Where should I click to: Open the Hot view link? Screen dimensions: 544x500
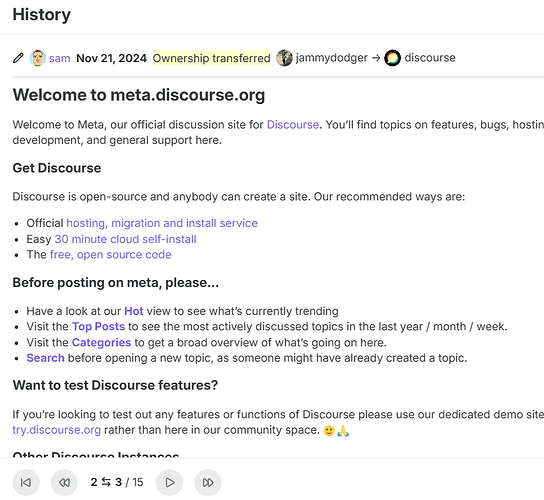click(134, 311)
